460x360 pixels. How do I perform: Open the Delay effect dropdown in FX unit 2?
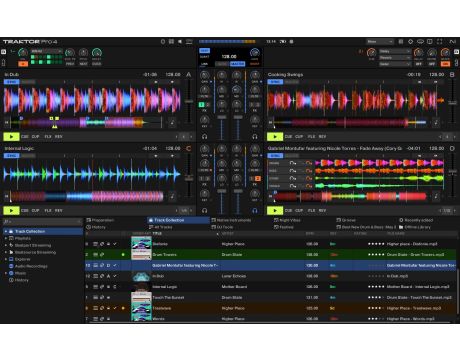[x=395, y=51]
